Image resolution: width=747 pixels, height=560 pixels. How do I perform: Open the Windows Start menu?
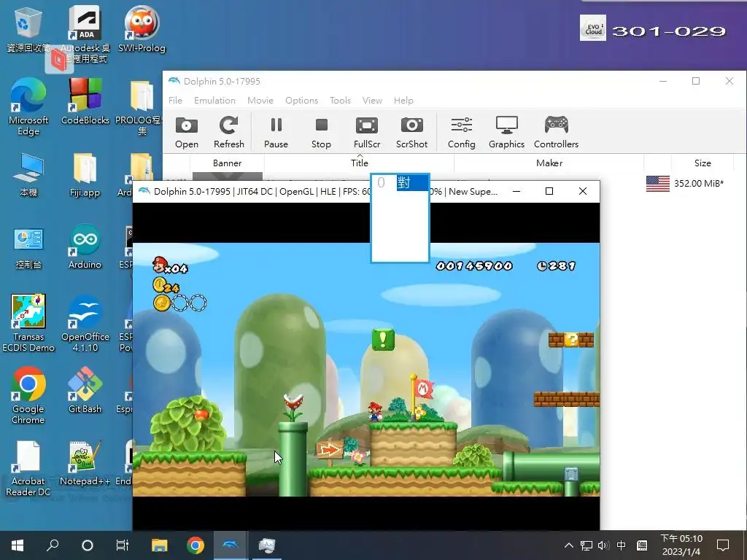[x=18, y=545]
